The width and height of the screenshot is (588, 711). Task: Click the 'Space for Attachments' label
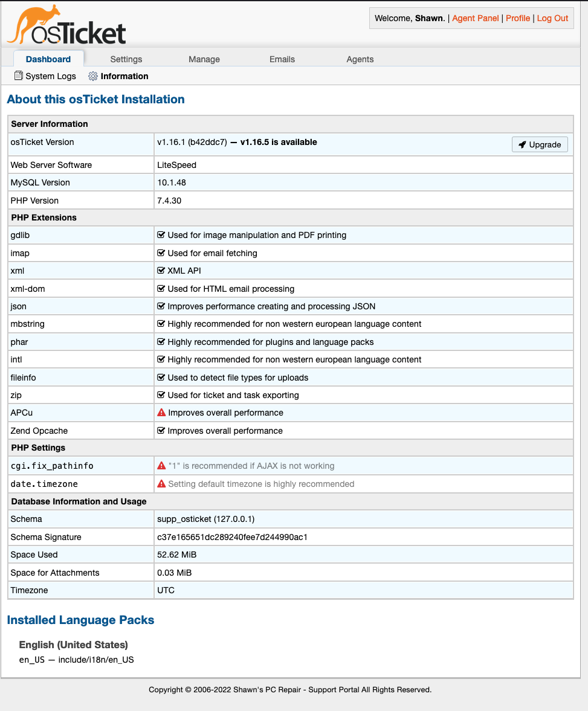[55, 573]
